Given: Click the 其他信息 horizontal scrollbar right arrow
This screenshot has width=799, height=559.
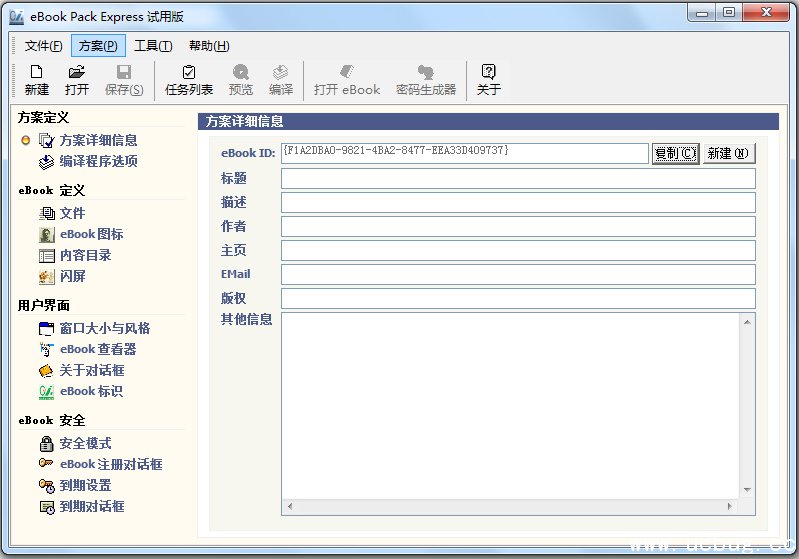Looking at the screenshot, I should (731, 506).
